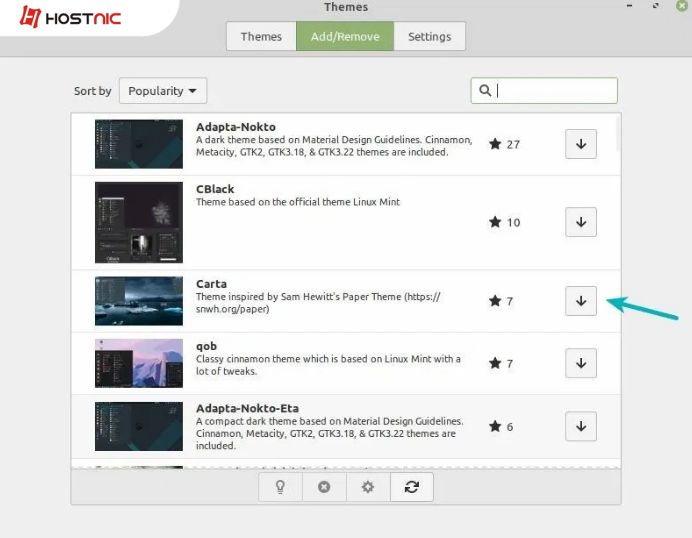Select the qob title text
The height and width of the screenshot is (538, 692).
pos(206,346)
